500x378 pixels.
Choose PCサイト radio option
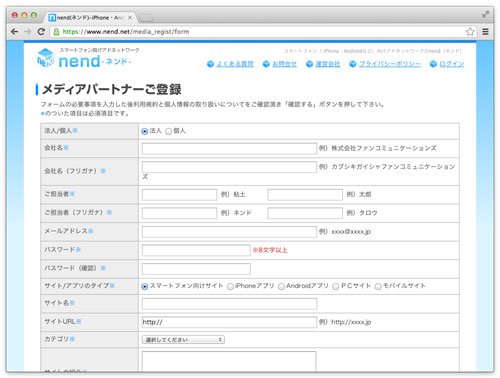[x=336, y=286]
